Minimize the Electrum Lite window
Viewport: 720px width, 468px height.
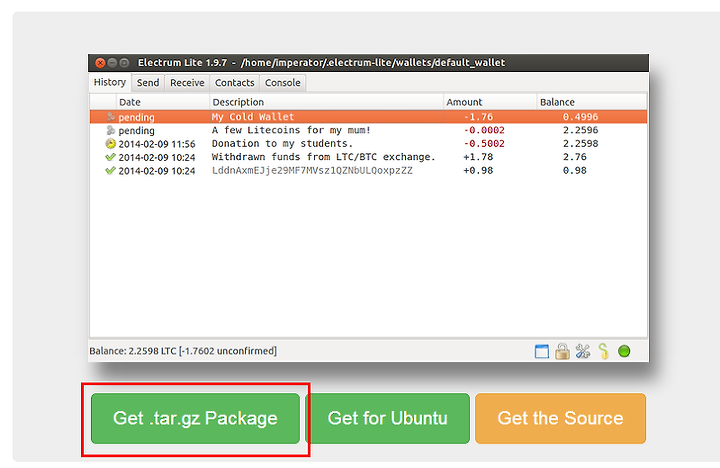(x=112, y=62)
